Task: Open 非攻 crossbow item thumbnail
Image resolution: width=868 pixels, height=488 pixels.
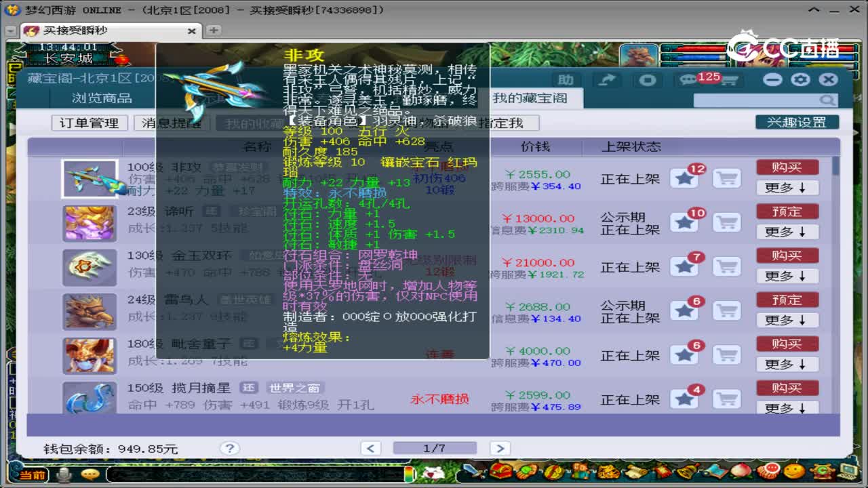Action: pos(90,179)
